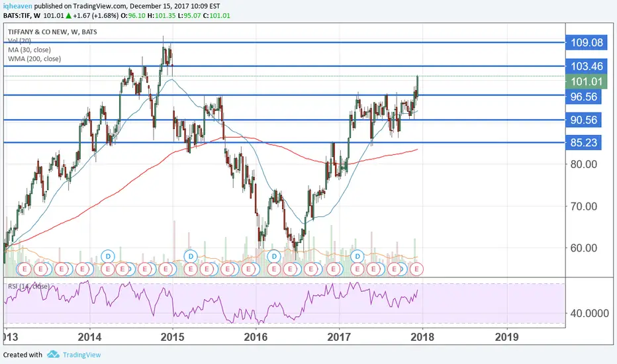
Task: Click the TradingView cloud logo icon
Action: point(53,355)
